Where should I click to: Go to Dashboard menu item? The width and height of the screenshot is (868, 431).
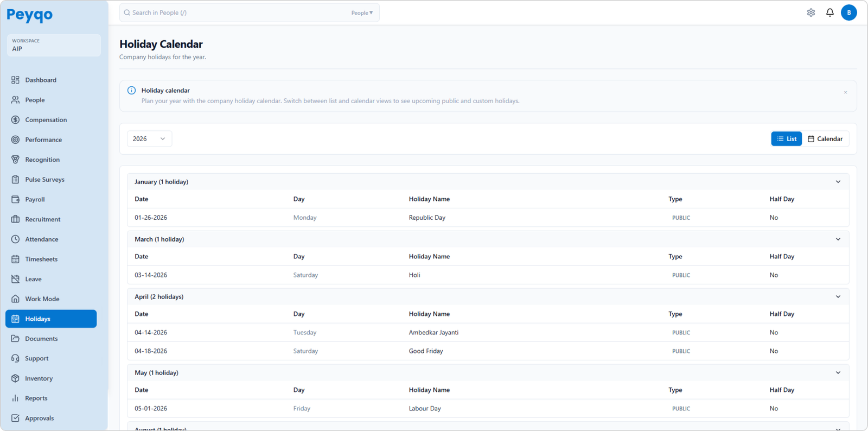pos(51,80)
